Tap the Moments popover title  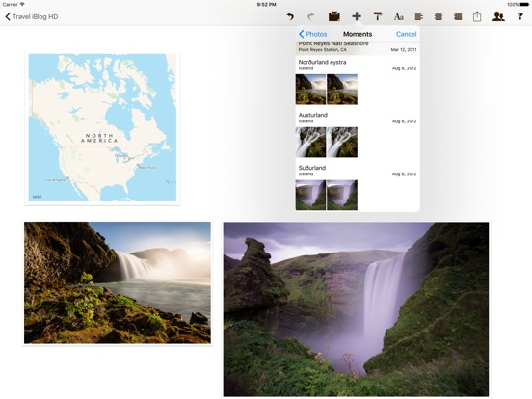[x=358, y=34]
